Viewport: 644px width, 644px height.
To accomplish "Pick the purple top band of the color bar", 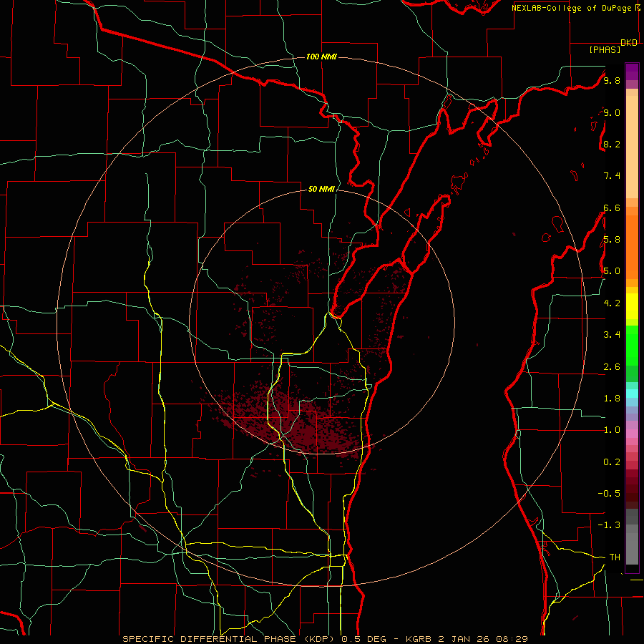I will point(632,72).
